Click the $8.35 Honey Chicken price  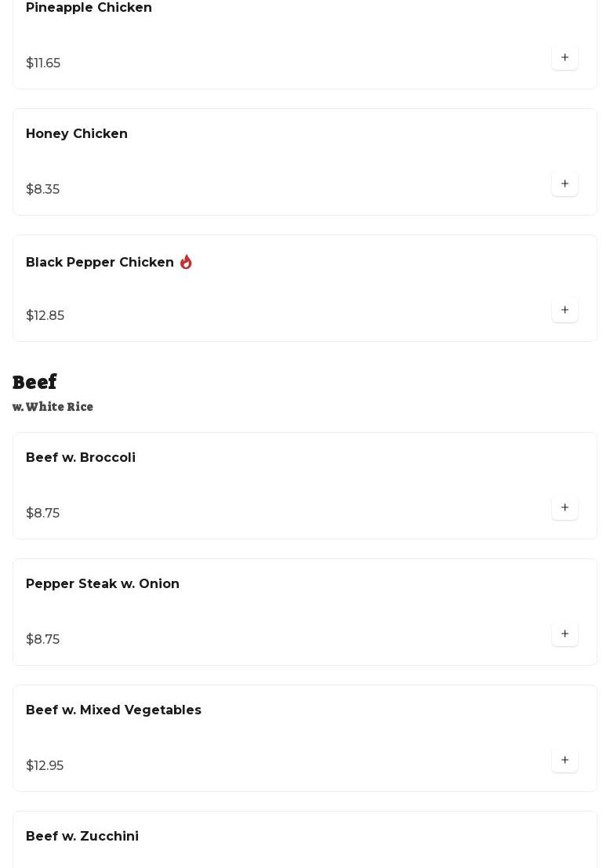[x=42, y=189]
